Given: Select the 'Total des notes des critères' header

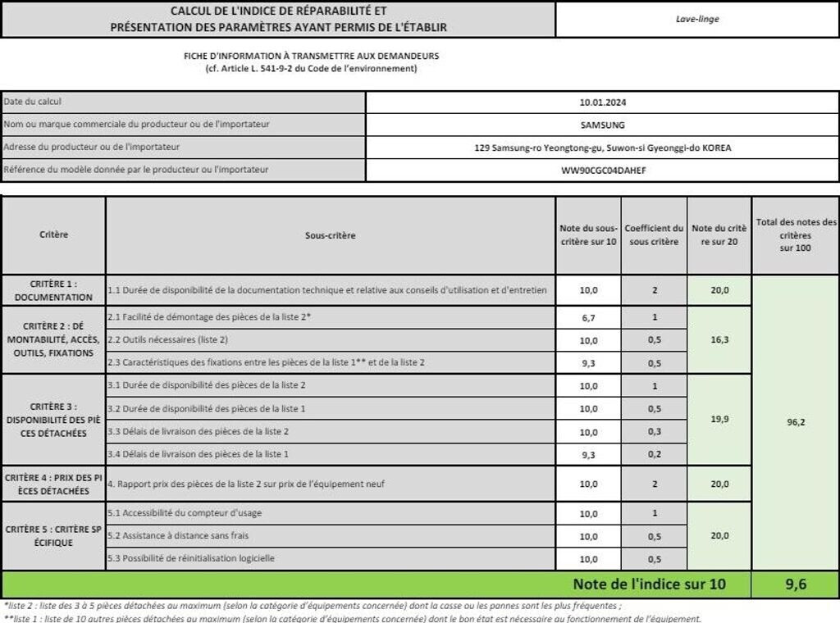Looking at the screenshot, I should (796, 235).
